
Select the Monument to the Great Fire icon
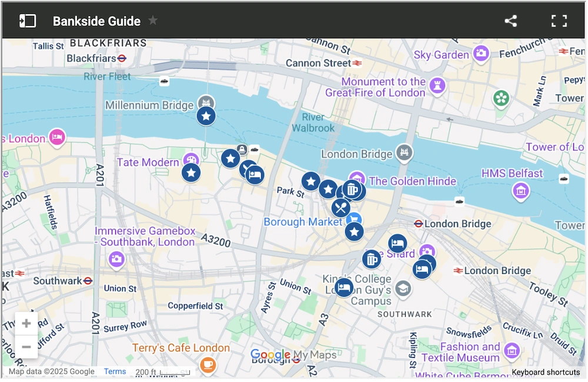click(437, 86)
